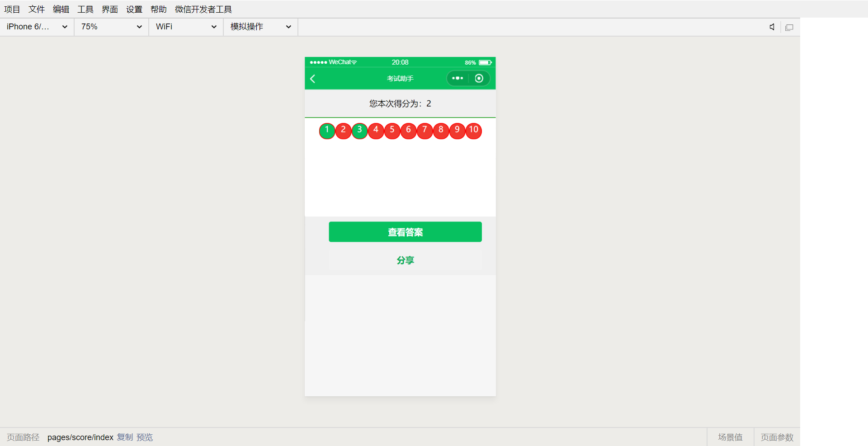868x446 pixels.
Task: Go back with the navigation arrow
Action: coord(312,79)
